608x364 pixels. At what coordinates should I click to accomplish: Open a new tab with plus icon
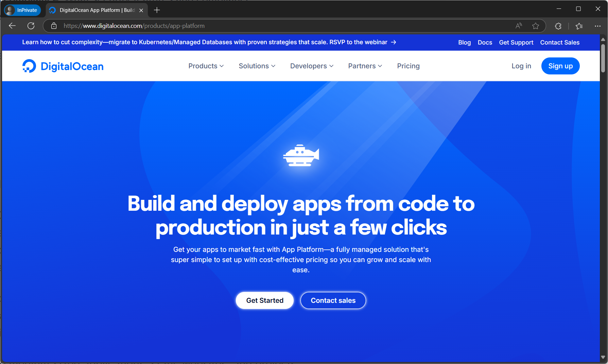tap(157, 10)
